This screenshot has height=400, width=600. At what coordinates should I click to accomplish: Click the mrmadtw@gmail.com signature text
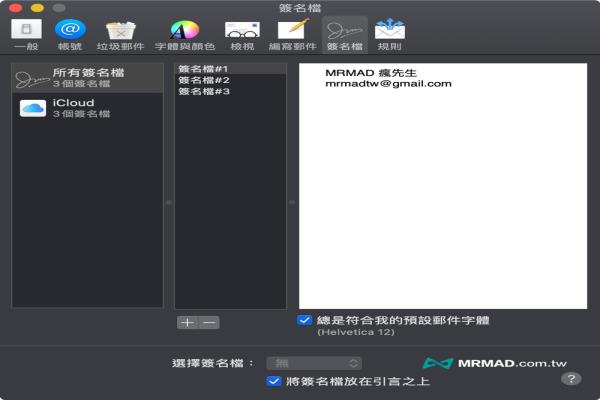point(388,84)
